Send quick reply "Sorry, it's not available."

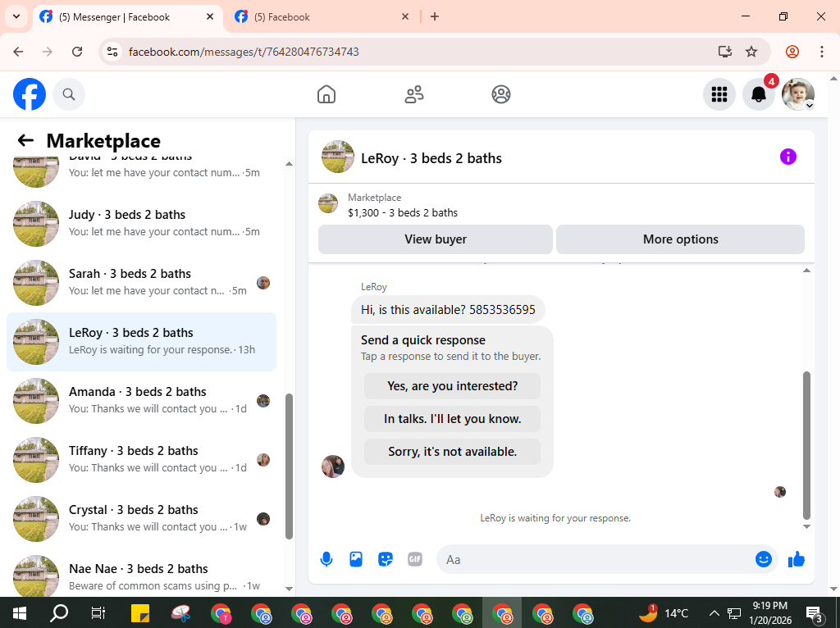click(452, 452)
